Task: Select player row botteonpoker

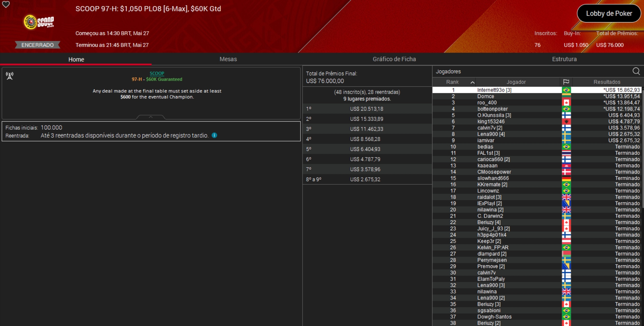Action: click(x=537, y=109)
